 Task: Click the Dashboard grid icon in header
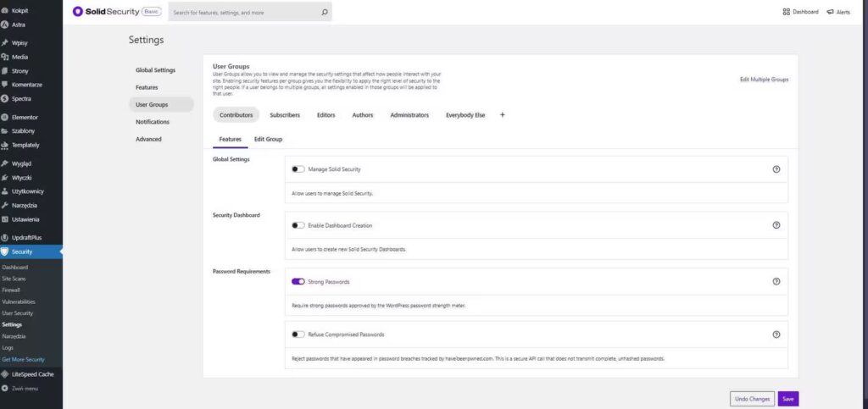pyautogui.click(x=786, y=12)
